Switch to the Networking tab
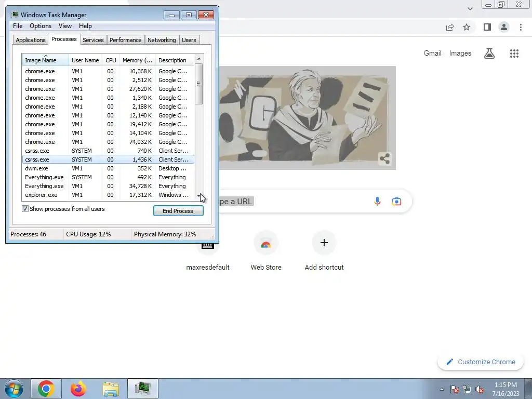The height and width of the screenshot is (399, 532). point(162,40)
